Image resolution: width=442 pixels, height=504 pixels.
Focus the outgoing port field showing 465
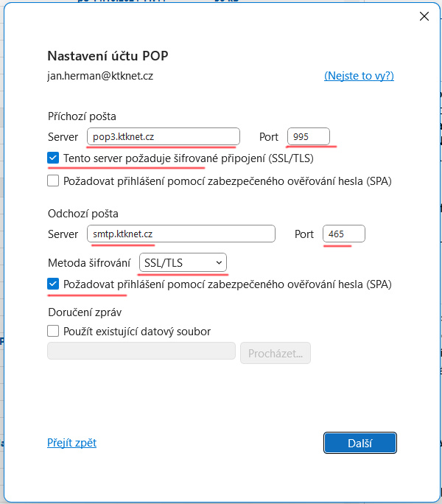tap(343, 234)
